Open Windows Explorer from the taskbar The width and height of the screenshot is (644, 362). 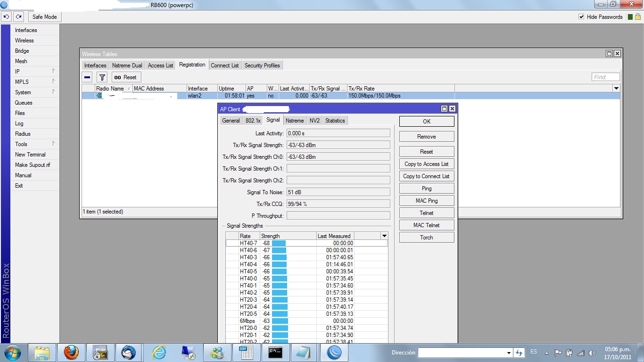[42, 353]
